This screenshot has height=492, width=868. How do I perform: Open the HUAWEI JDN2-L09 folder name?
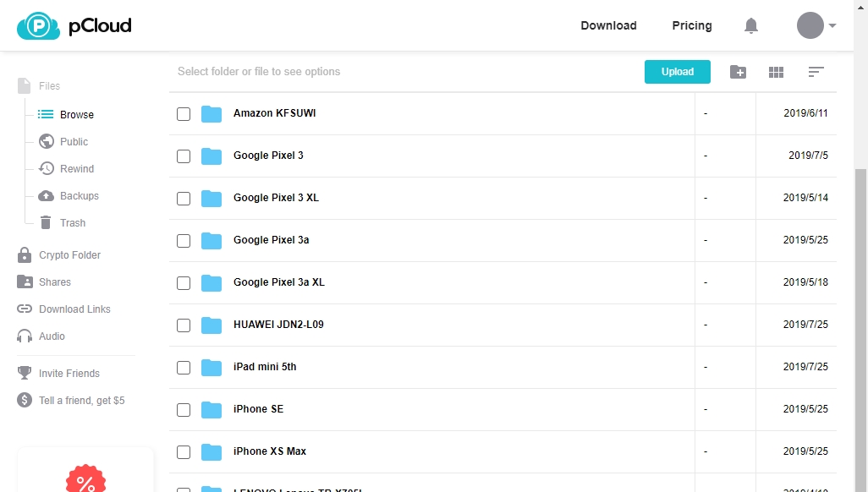tap(278, 325)
